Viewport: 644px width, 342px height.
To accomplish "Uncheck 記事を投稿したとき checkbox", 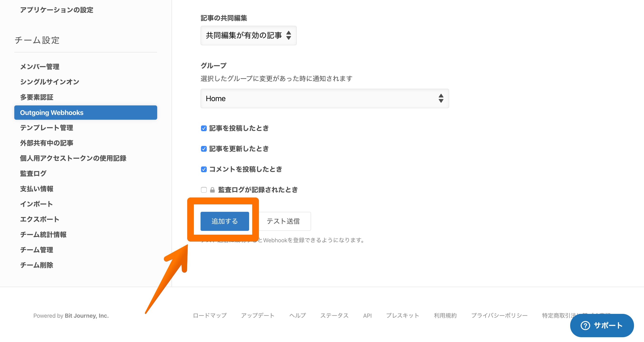I will click(x=204, y=128).
